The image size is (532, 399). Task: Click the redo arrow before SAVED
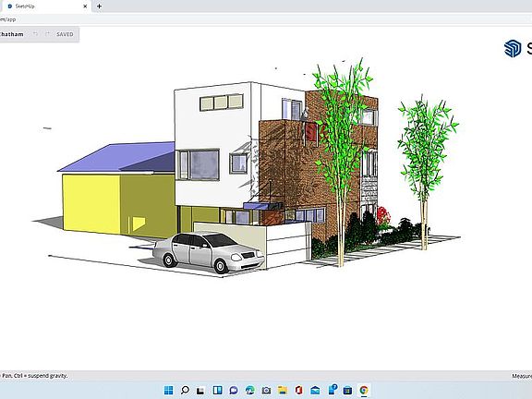[x=47, y=34]
